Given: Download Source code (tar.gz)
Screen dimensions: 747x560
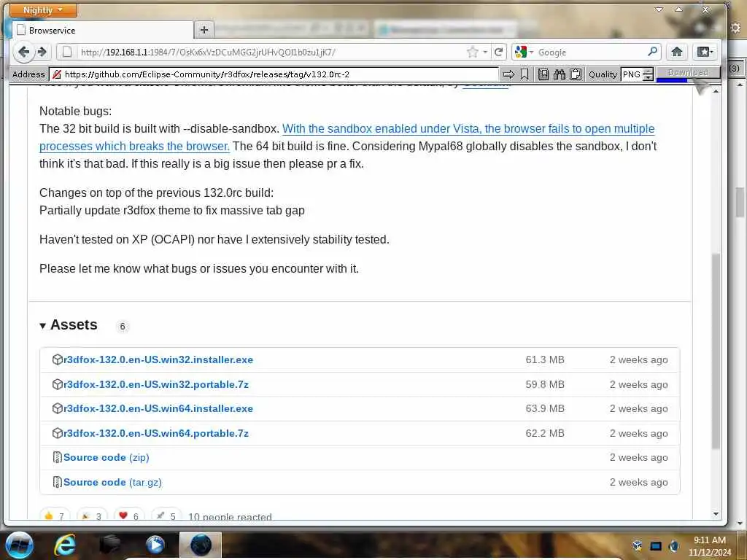Looking at the screenshot, I should point(112,482).
